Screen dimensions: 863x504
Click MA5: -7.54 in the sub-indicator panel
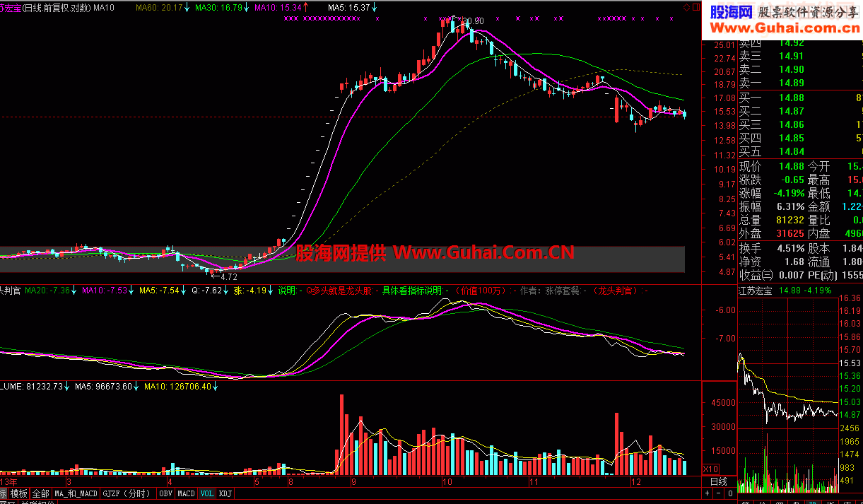pos(161,290)
